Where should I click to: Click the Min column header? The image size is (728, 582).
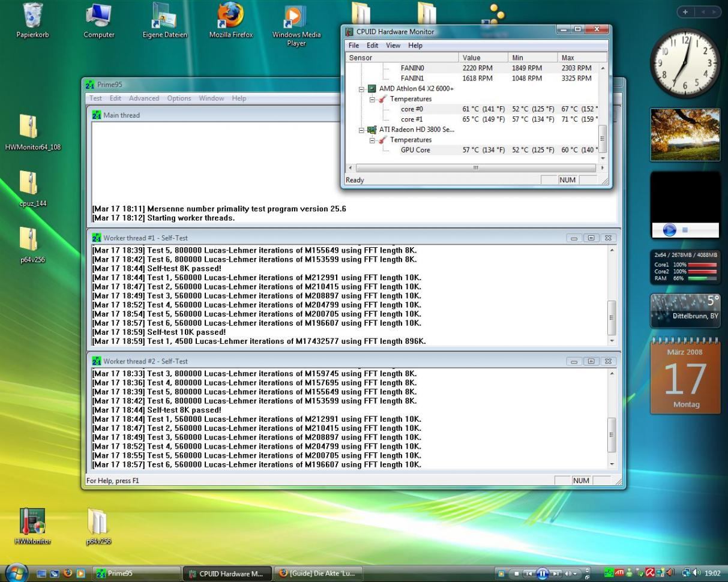point(532,58)
